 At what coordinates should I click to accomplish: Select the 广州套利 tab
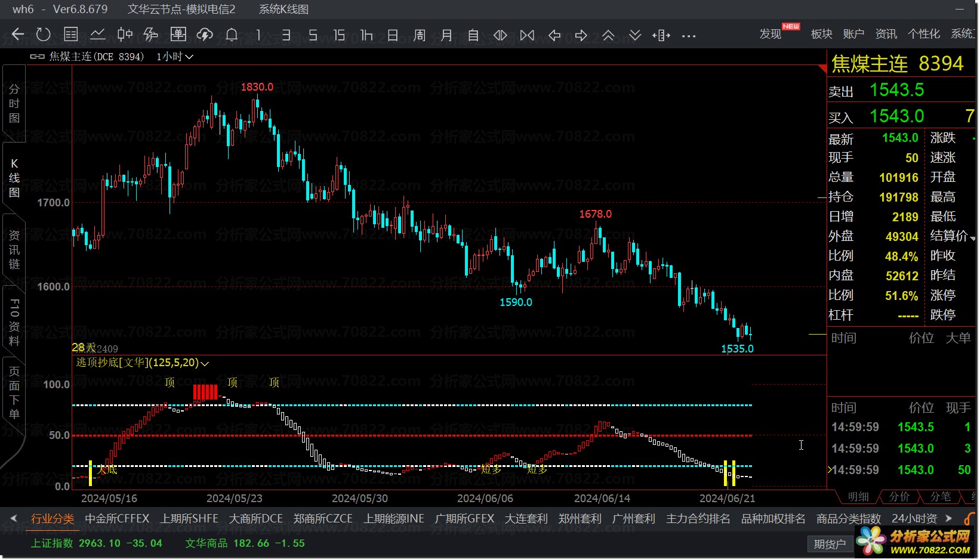(633, 519)
